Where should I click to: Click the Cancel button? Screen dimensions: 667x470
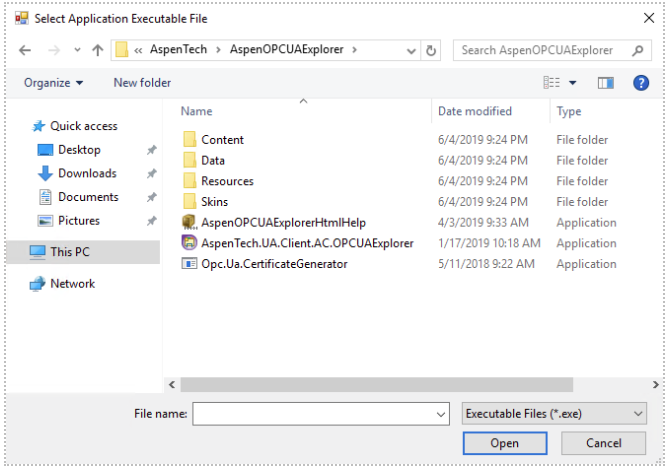coord(603,443)
